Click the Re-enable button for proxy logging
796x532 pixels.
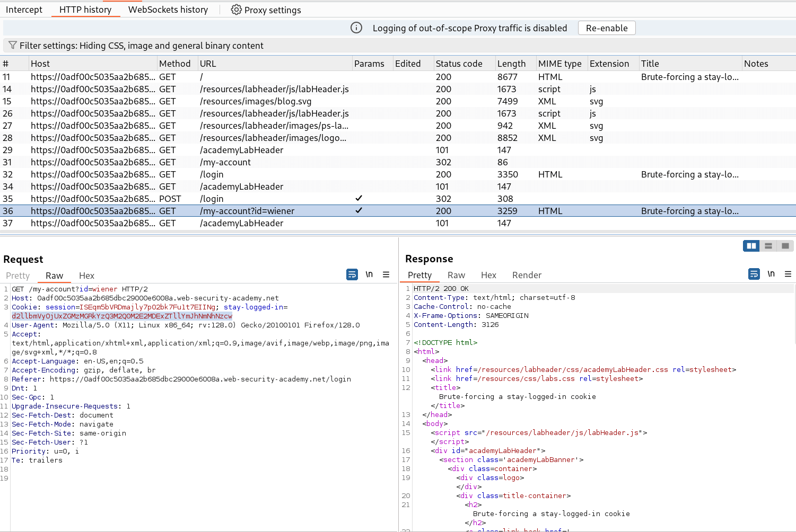tap(606, 28)
